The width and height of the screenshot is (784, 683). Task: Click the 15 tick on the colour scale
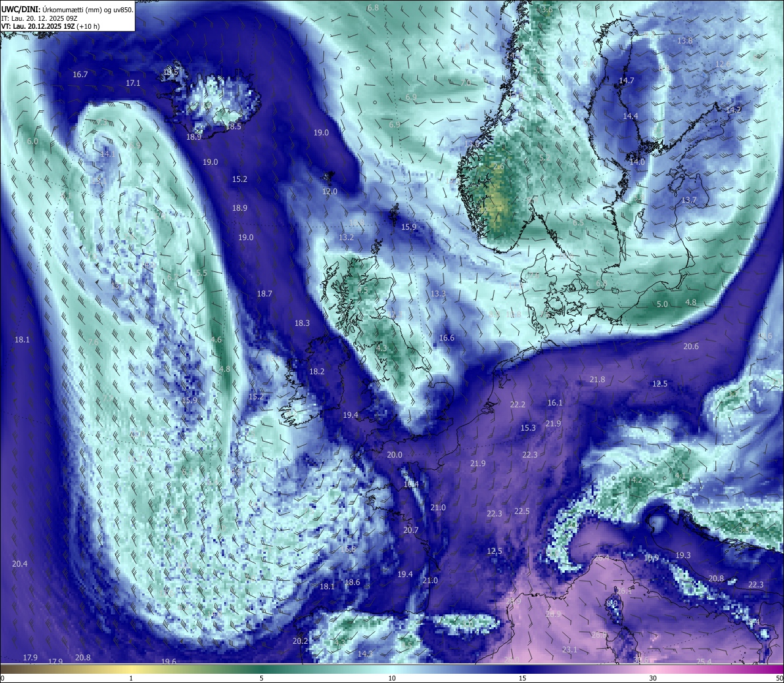pyautogui.click(x=522, y=677)
